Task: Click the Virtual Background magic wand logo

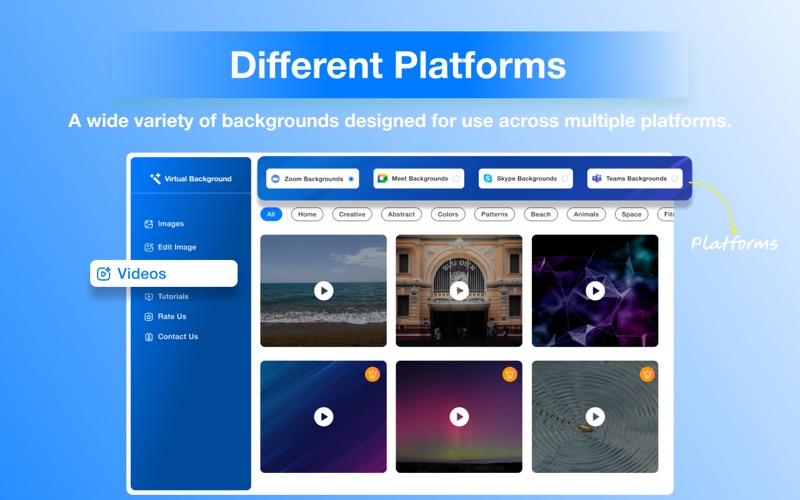Action: tap(155, 179)
